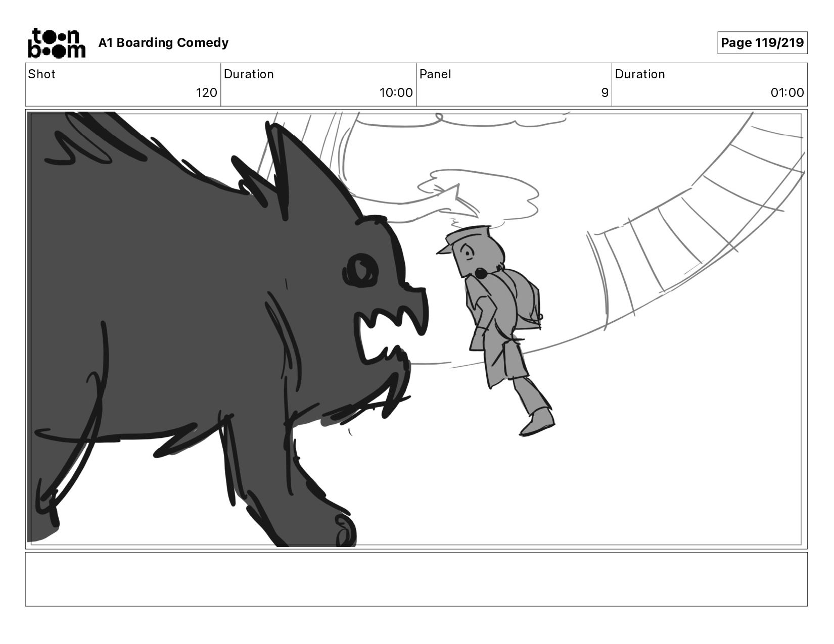Viewport: 834px width, 644px height.
Task: Click the 'Page 119/219' page indicator
Action: 762,43
